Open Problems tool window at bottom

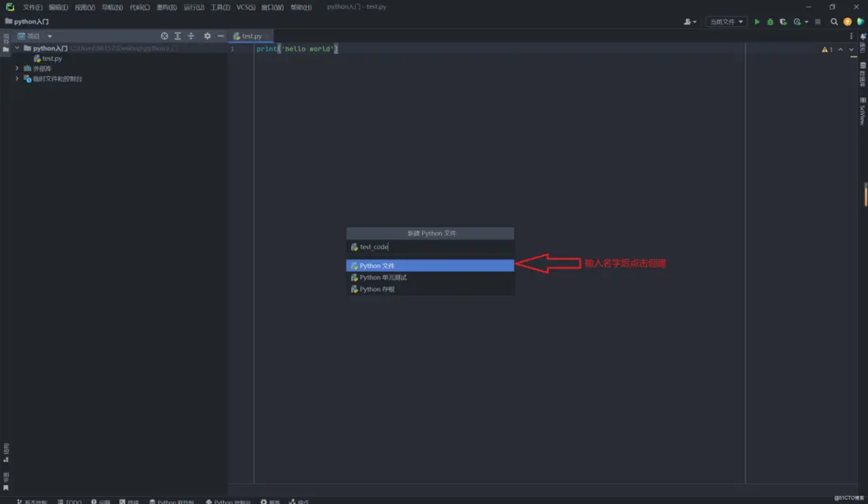(x=100, y=501)
